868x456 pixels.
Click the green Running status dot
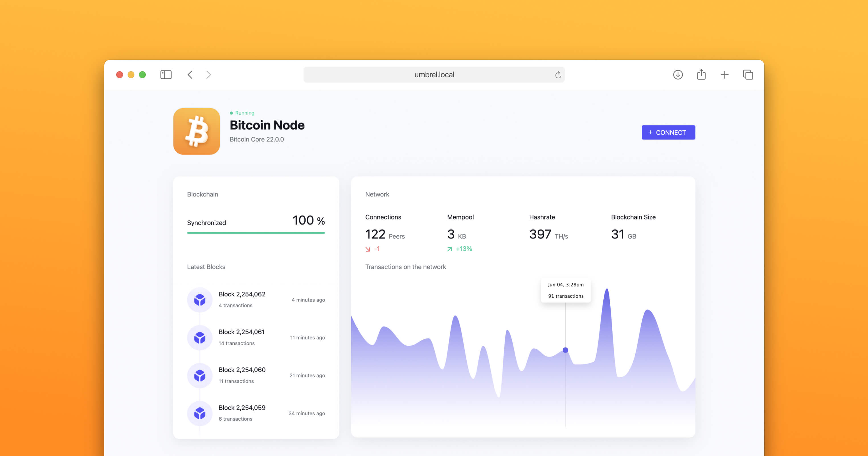point(231,113)
